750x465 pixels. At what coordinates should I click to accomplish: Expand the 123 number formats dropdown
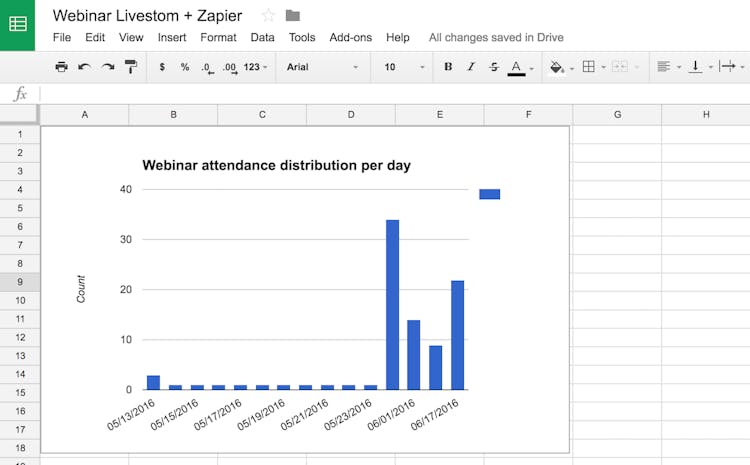pos(257,67)
